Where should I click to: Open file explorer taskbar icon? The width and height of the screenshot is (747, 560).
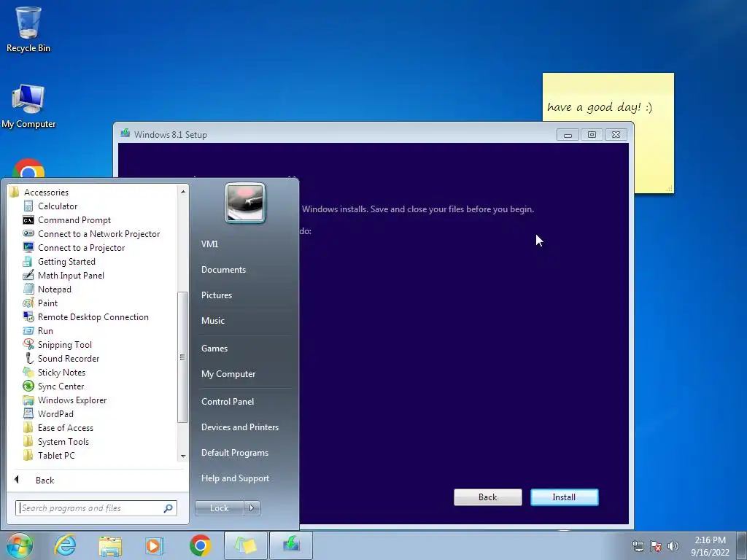coord(110,545)
